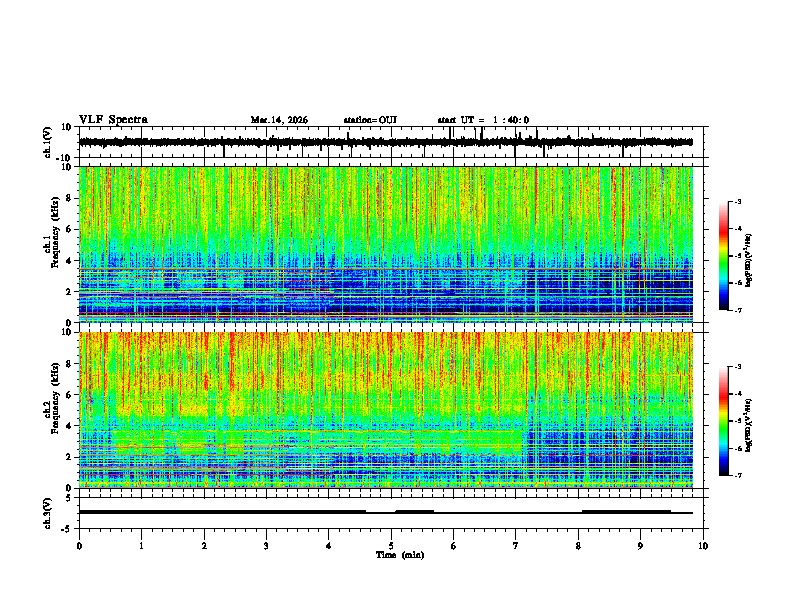Click inside the ch.2 spectrogram panel
Image resolution: width=792 pixels, height=612 pixels.
tap(386, 410)
